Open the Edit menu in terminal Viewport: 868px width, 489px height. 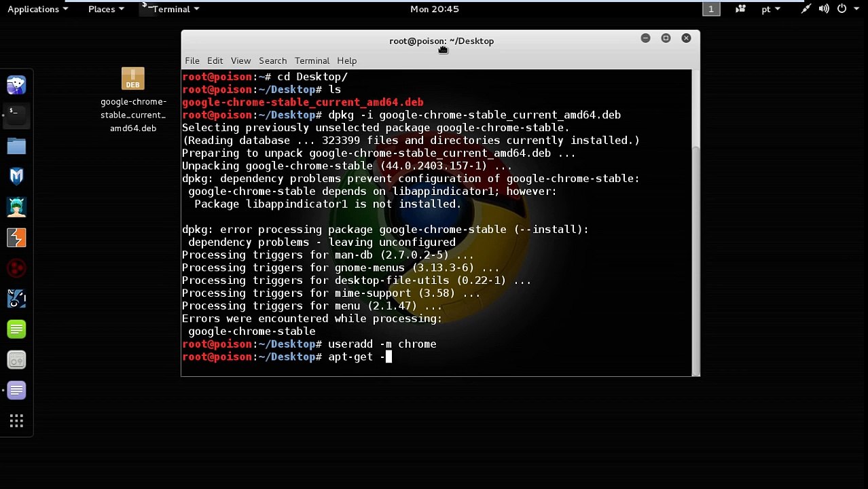click(215, 60)
